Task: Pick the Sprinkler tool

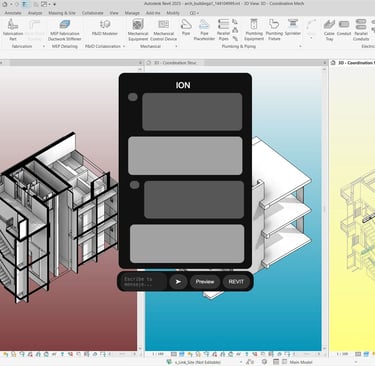Action: pos(293,27)
